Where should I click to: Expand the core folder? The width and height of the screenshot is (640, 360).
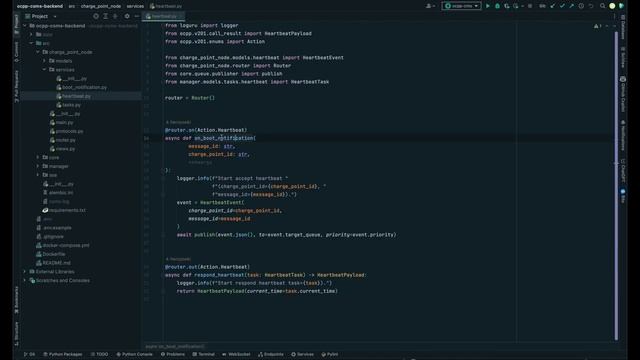click(38, 158)
